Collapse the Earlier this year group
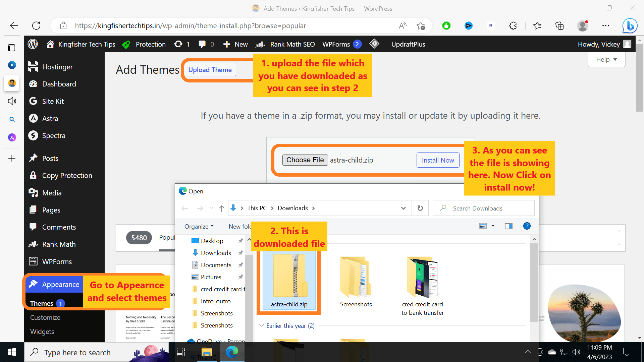 click(x=262, y=325)
